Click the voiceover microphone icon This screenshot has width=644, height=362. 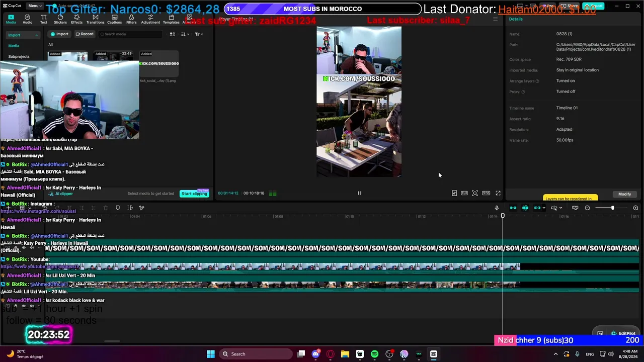497,208
